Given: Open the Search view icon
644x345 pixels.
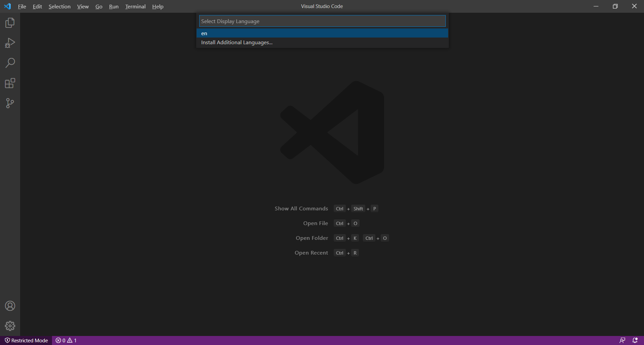Looking at the screenshot, I should [10, 63].
